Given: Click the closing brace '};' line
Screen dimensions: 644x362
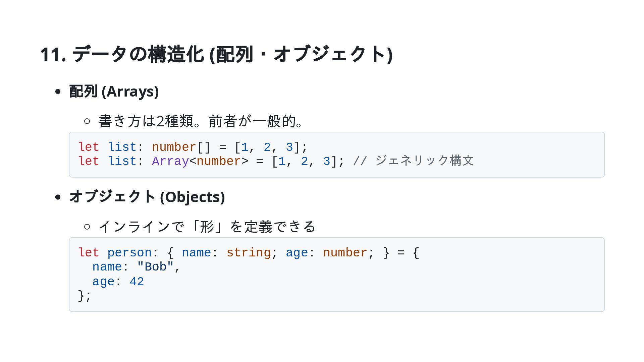Looking at the screenshot, I should click(x=85, y=296).
